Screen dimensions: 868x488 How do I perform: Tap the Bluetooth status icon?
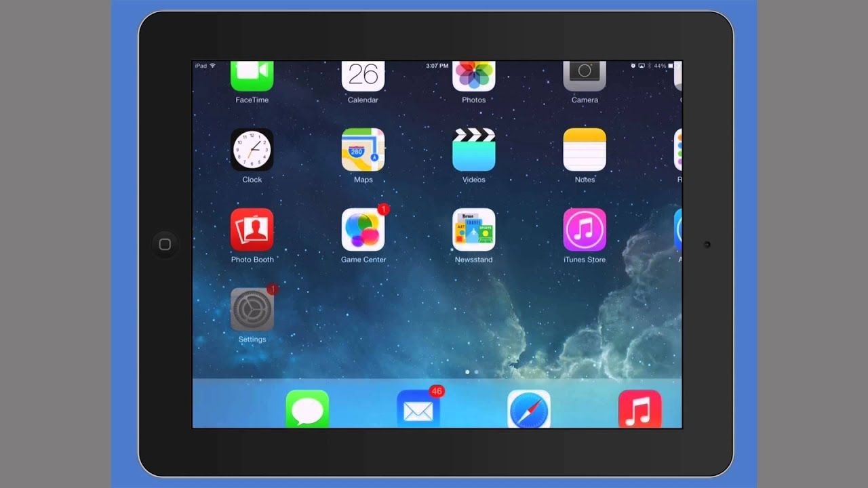click(649, 66)
